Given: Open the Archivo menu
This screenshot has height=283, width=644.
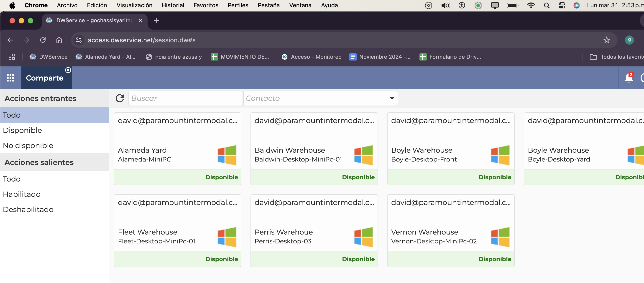Looking at the screenshot, I should coord(67,5).
